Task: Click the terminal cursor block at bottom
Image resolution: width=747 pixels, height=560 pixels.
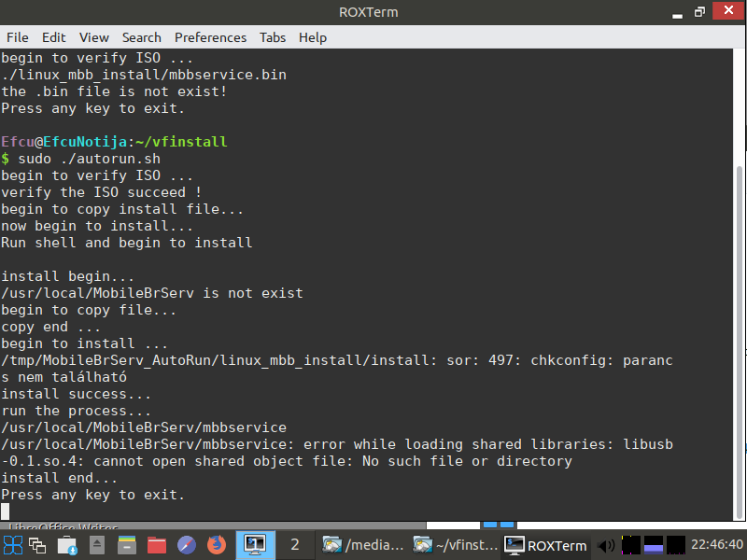Action: [6, 511]
